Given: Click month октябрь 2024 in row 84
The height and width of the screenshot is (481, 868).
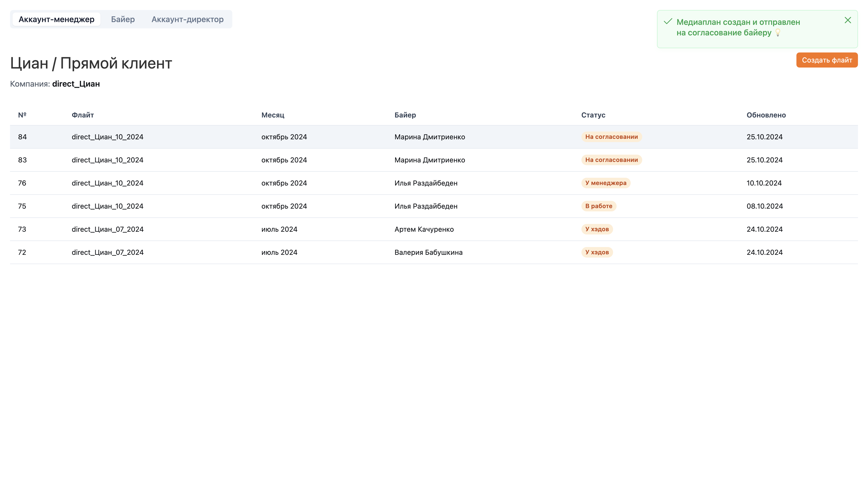Looking at the screenshot, I should [284, 137].
